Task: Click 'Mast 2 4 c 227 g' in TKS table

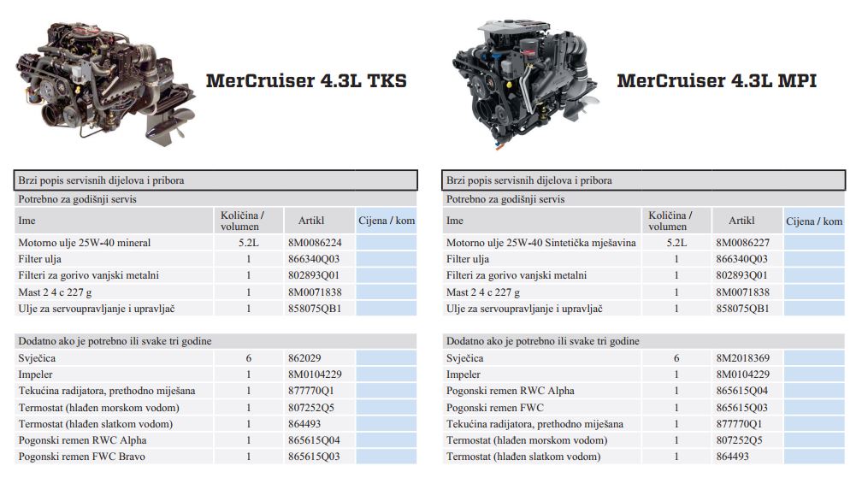Action: [x=55, y=292]
